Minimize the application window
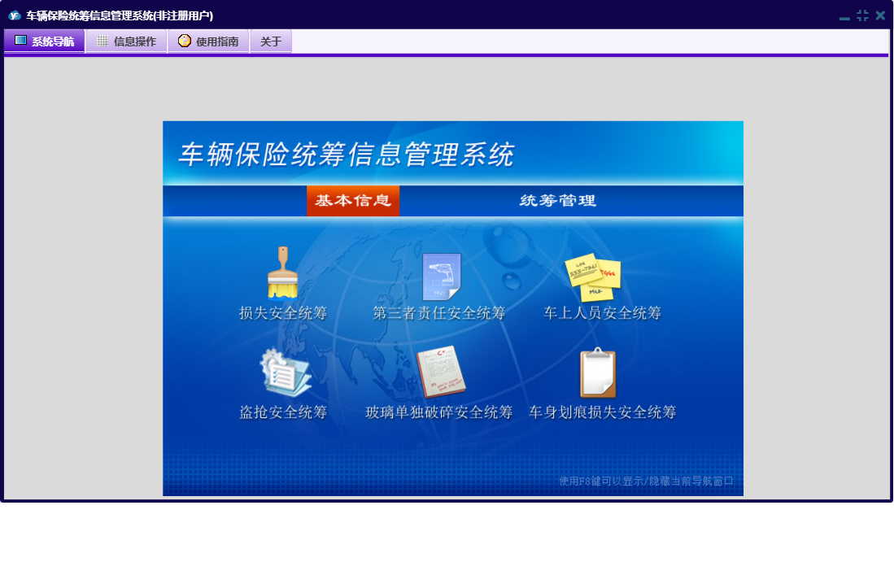The image size is (894, 588). tap(844, 16)
